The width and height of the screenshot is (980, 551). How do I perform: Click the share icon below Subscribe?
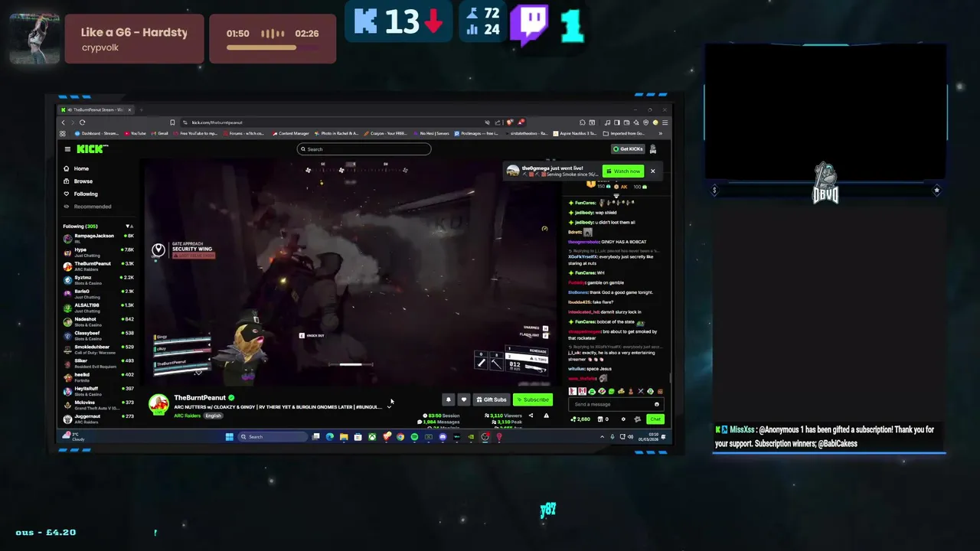[531, 416]
